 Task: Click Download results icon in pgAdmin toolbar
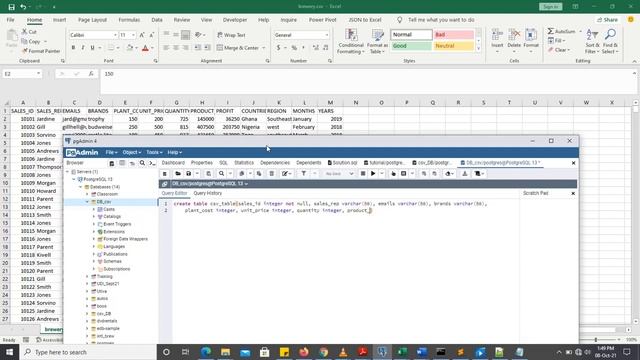tap(465, 173)
